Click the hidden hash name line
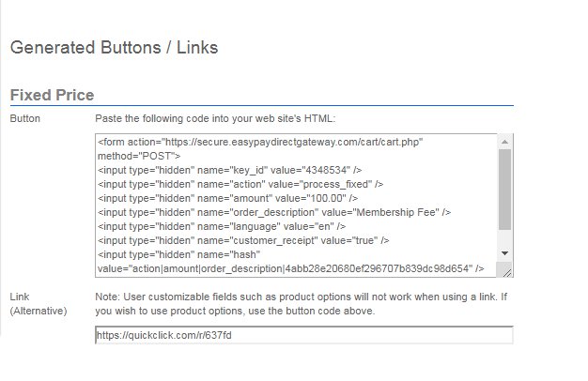 pyautogui.click(x=178, y=254)
